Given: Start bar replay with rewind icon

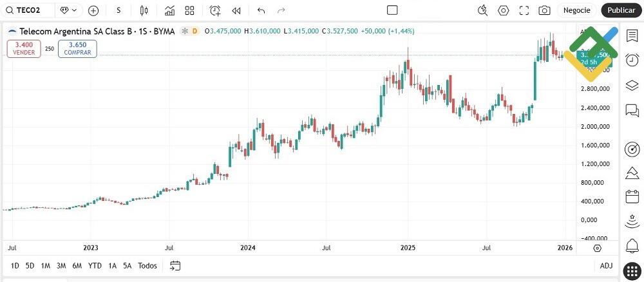Looking at the screenshot, I should click(x=236, y=11).
